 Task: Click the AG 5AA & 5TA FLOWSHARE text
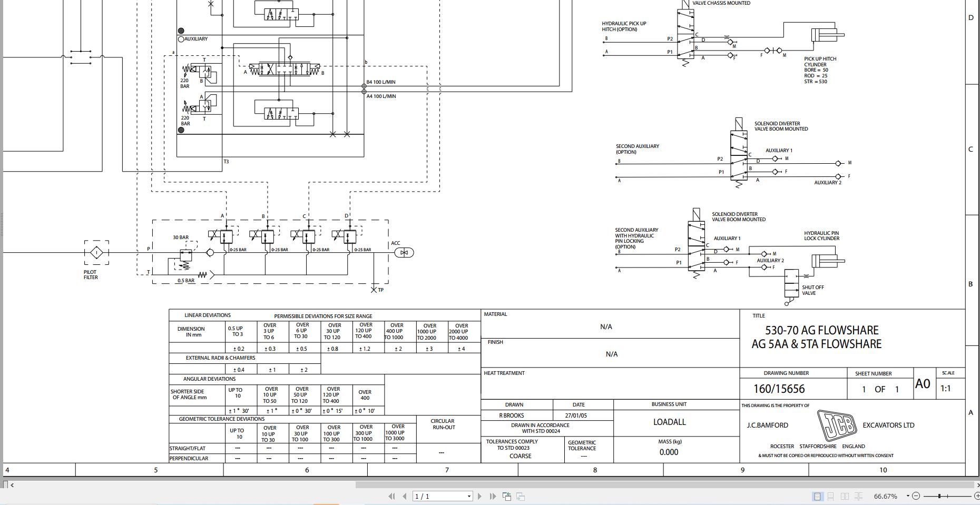pos(816,344)
